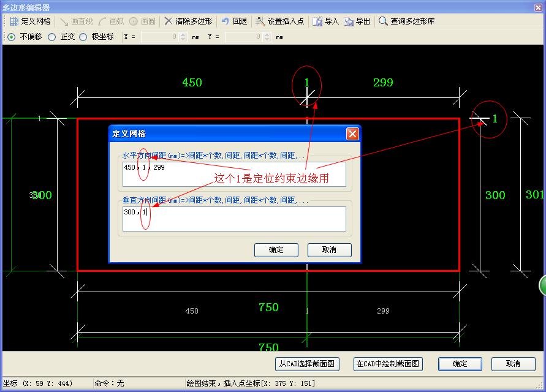
Task: Click the 查询多边形库 toolbar label
Action: [x=412, y=21]
